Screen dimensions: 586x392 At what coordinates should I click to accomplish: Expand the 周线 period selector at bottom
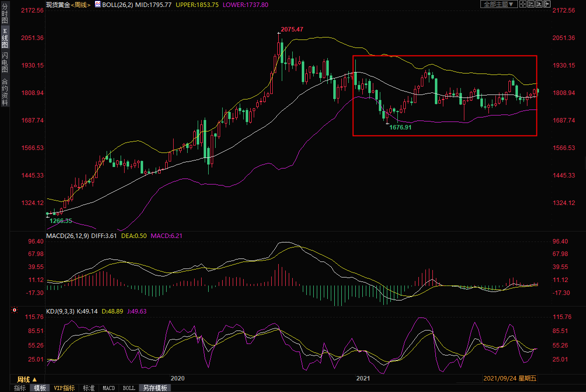point(27,379)
